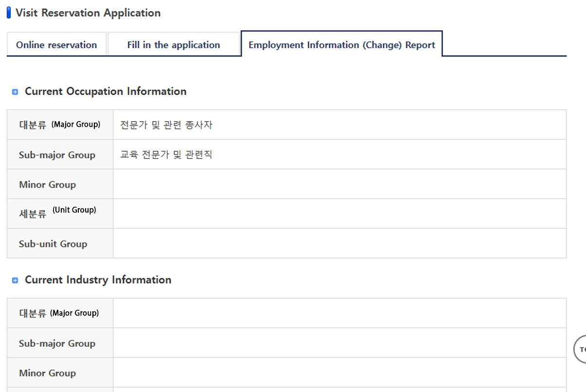Screen dimensions: 586x392
Task: Click the occupation Major Group value '전문가 및 관련 종사자'
Action: (166, 125)
